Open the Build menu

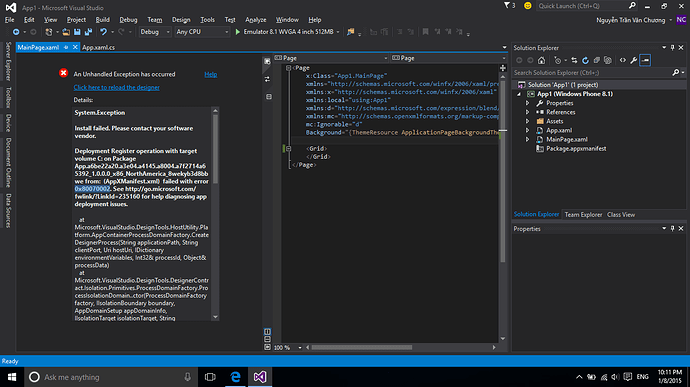[103, 20]
